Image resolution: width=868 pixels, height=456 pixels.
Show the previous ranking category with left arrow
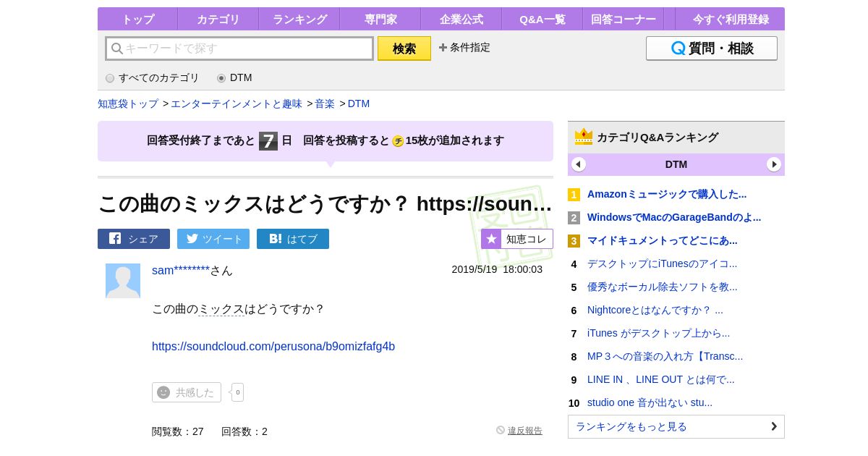point(579,164)
